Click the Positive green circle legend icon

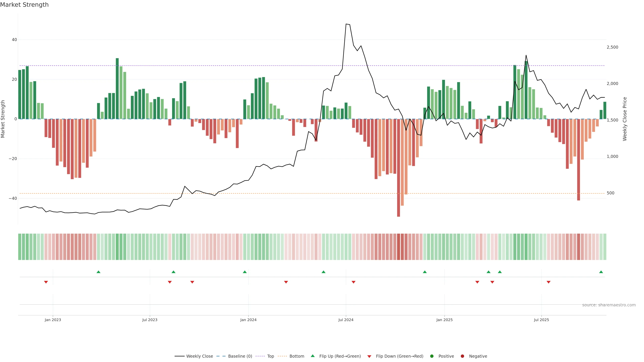pyautogui.click(x=432, y=356)
